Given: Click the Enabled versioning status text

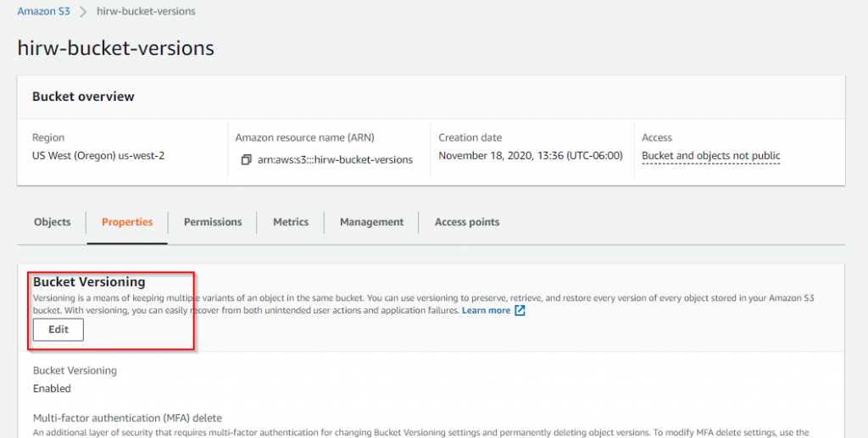Looking at the screenshot, I should point(52,389).
